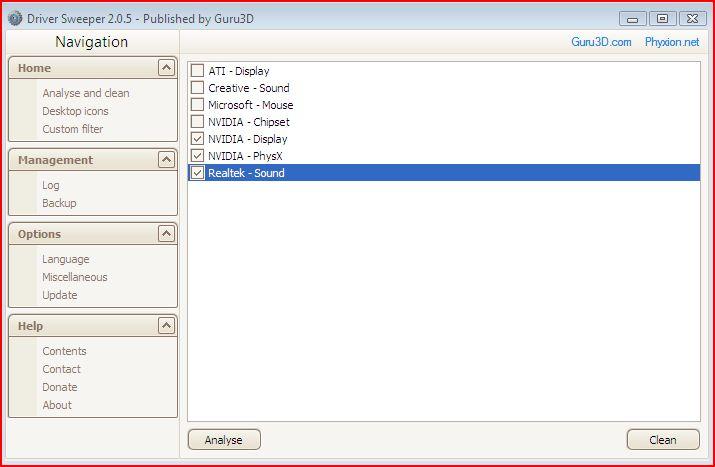Viewport: 715px width, 467px height.
Task: Collapse the Options navigation group
Action: (x=166, y=234)
